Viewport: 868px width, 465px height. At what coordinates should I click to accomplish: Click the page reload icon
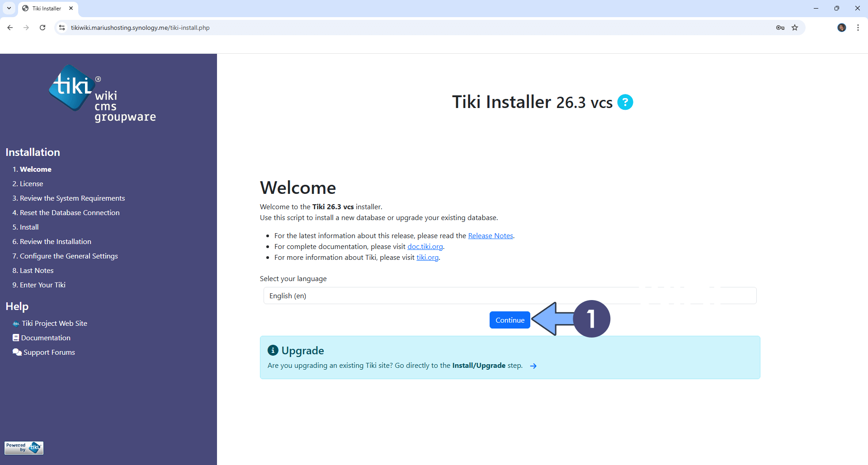[42, 28]
